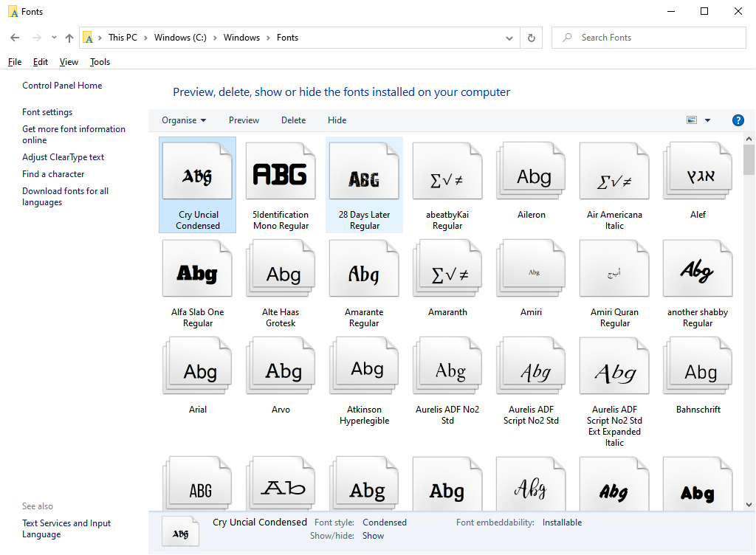Expand the chevron after Windows (C:)
Viewport: 756px width, 555px height.
pos(215,38)
